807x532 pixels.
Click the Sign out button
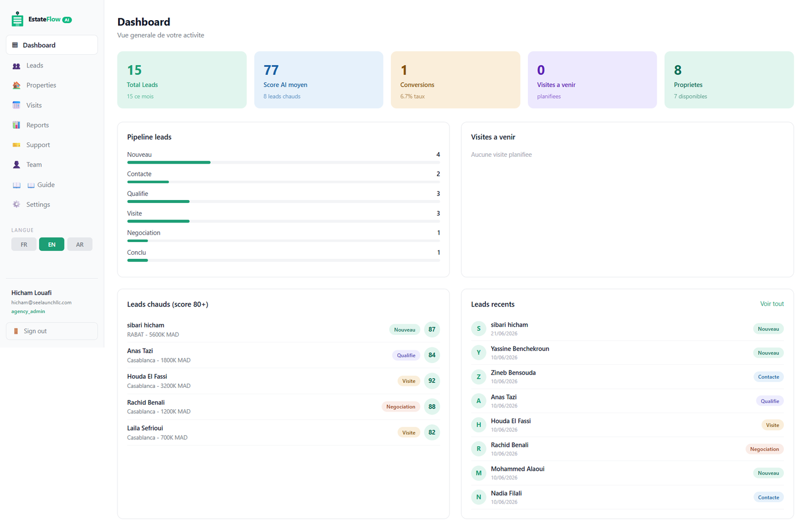pyautogui.click(x=52, y=331)
